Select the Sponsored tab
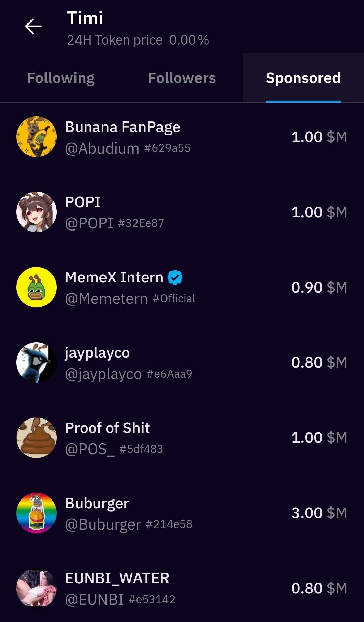 point(303,78)
